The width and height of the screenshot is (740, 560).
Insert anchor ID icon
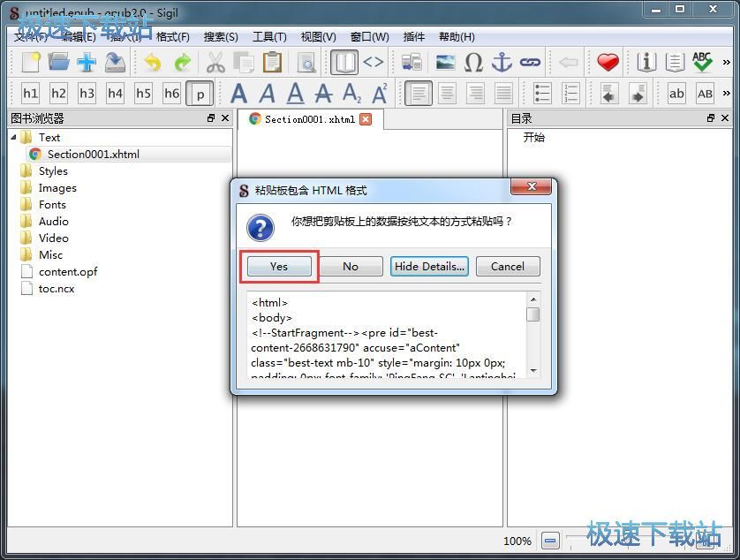[x=502, y=63]
